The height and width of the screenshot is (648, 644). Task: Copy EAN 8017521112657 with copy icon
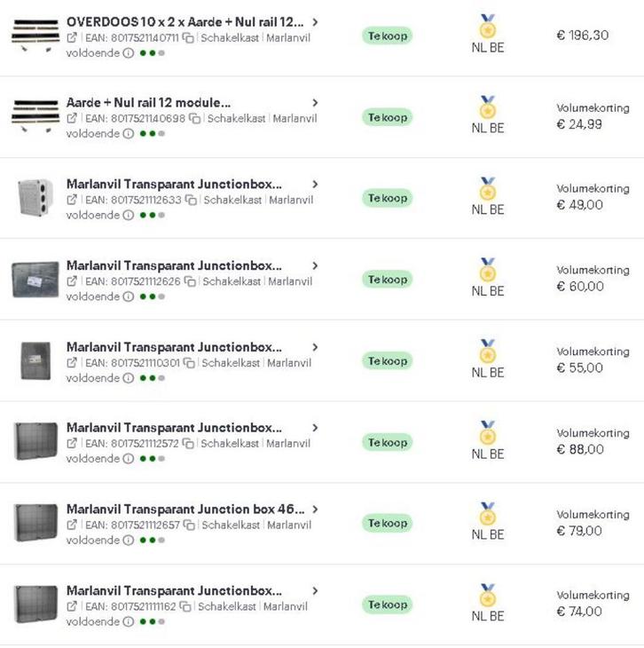click(189, 525)
